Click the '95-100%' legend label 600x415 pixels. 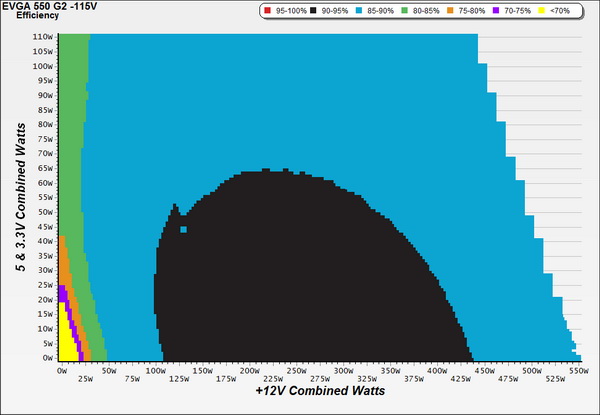291,11
